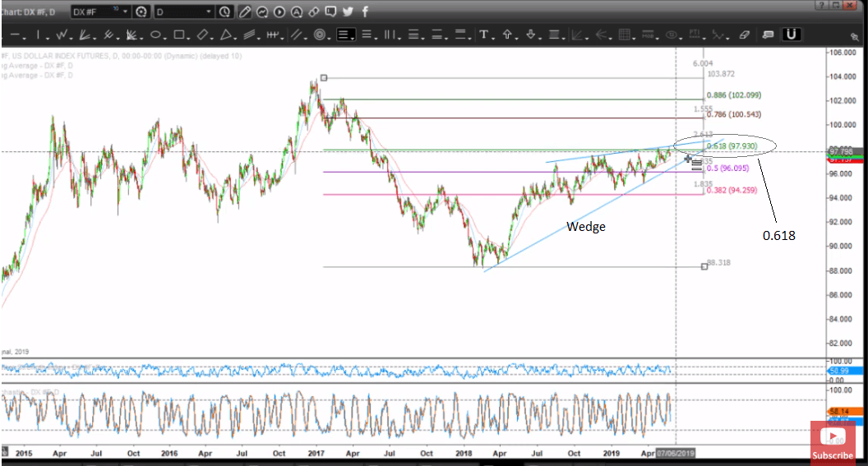
Task: Select the rectangle drawing tool
Action: 179,35
